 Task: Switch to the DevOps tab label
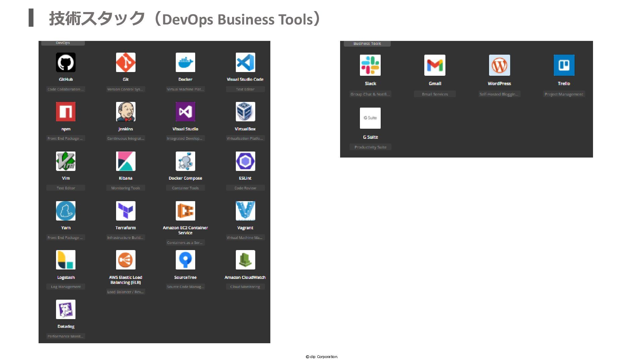coord(63,43)
